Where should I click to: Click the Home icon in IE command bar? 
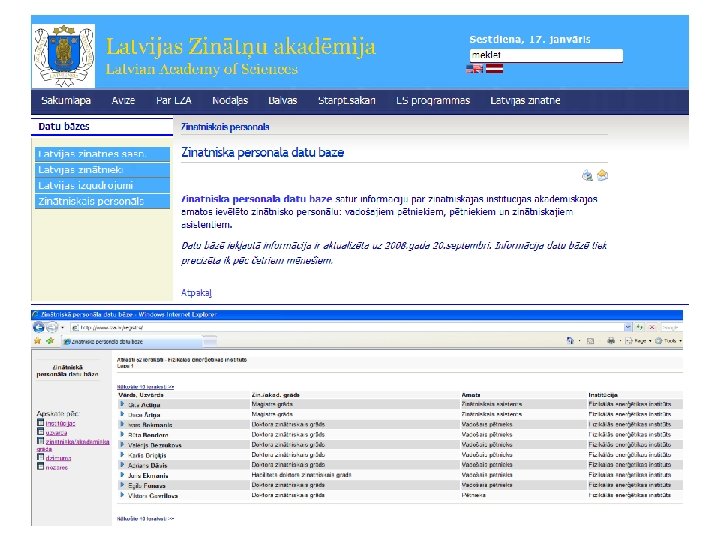click(x=570, y=341)
